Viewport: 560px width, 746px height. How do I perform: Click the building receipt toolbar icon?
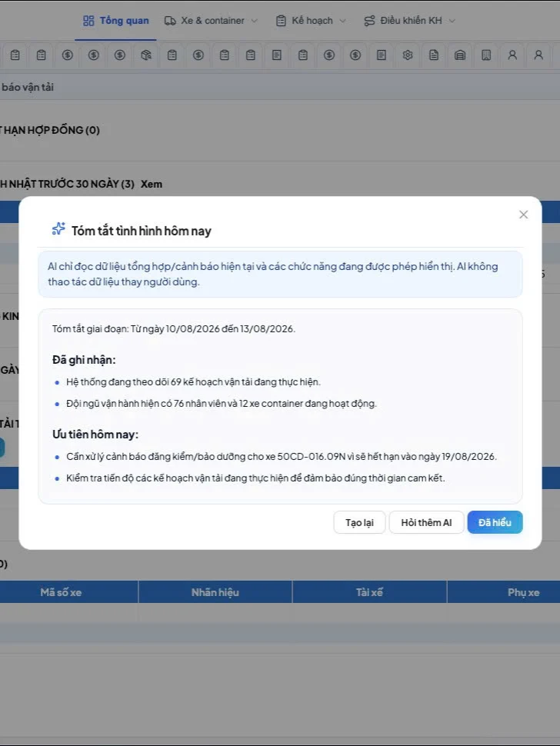pyautogui.click(x=486, y=55)
